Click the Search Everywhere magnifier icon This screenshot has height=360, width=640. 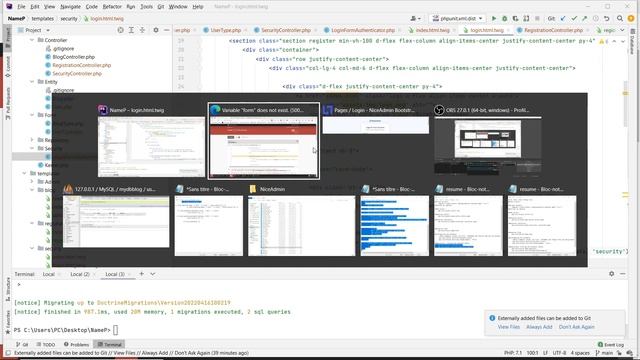pyautogui.click(x=620, y=18)
